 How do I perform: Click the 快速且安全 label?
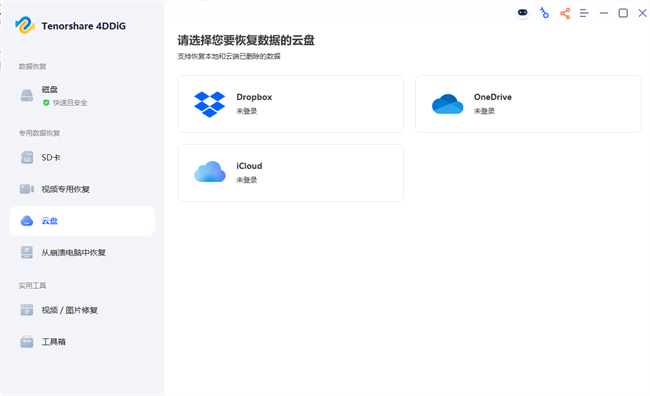point(70,102)
